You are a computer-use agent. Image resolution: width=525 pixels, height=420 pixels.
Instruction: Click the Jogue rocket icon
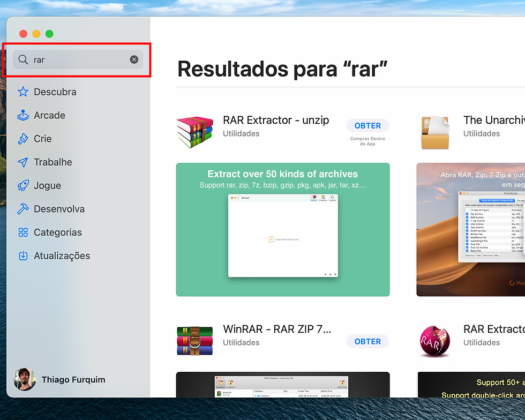tap(23, 185)
